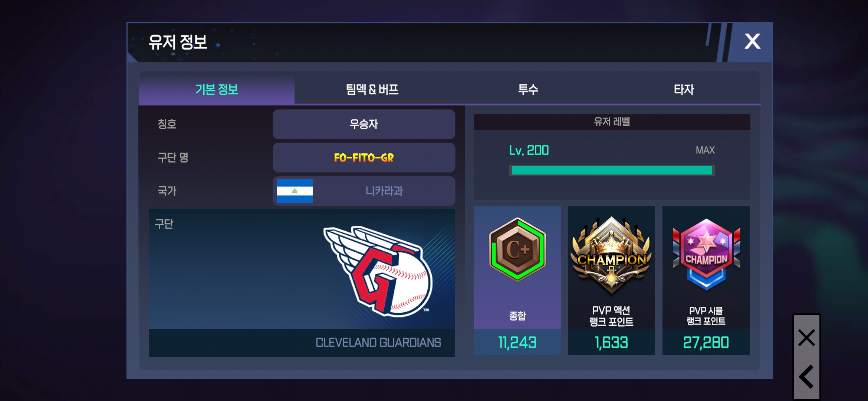Open the 투수 tab
The image size is (868, 401).
coord(528,89)
